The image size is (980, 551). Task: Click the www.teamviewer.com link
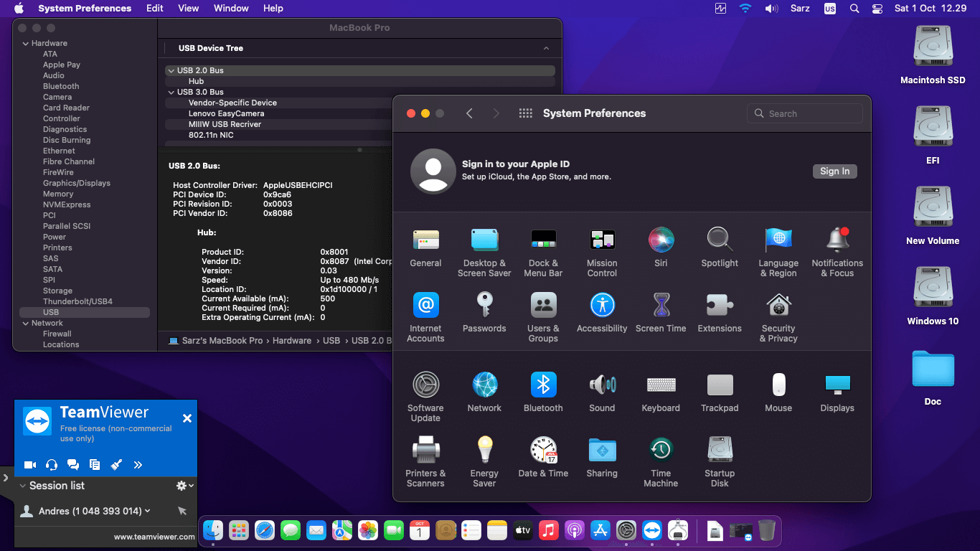coord(154,537)
